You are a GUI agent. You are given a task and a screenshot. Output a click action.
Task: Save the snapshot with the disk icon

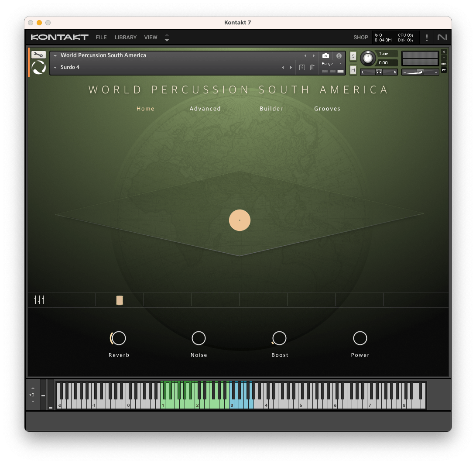point(302,67)
